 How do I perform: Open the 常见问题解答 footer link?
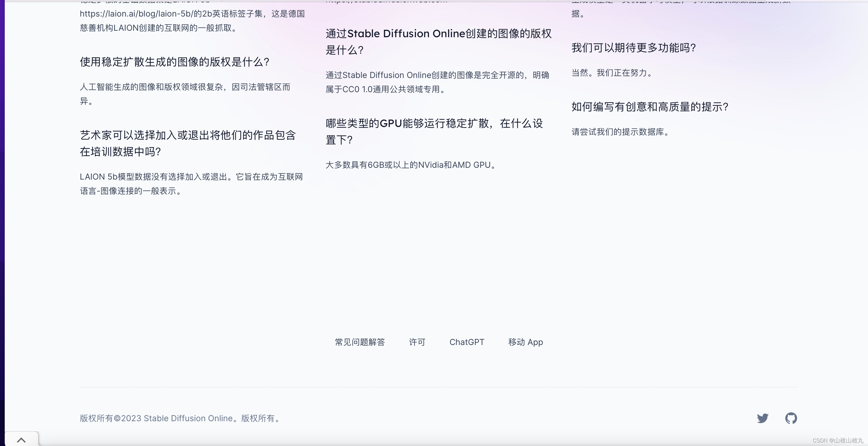tap(360, 342)
